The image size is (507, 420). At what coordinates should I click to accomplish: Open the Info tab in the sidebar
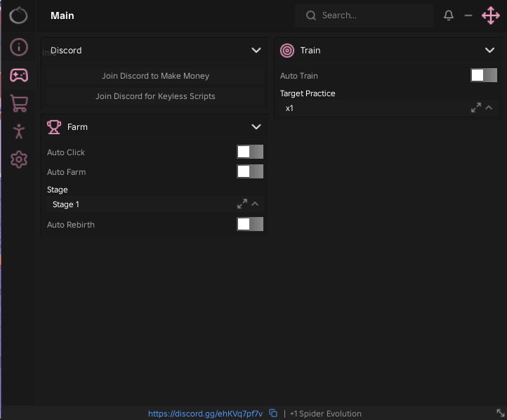point(19,47)
